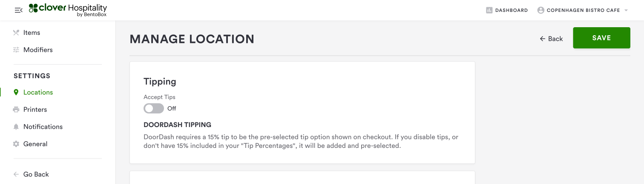Image resolution: width=644 pixels, height=184 pixels.
Task: Click the Dashboard chart icon
Action: pos(489,10)
